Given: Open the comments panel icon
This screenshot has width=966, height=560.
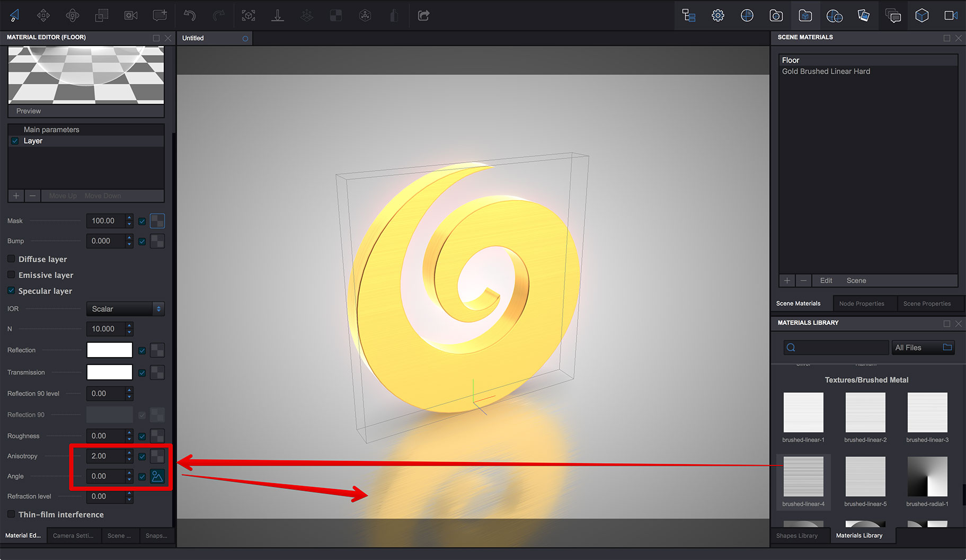Looking at the screenshot, I should coord(893,15).
